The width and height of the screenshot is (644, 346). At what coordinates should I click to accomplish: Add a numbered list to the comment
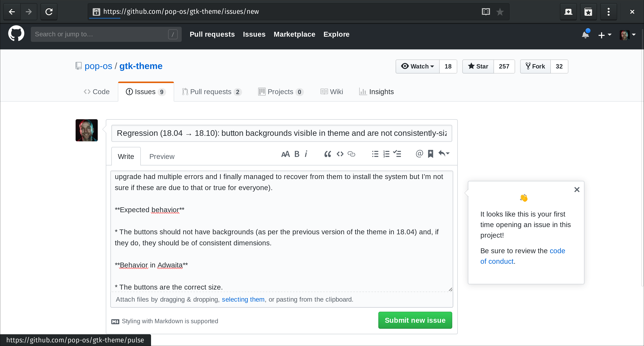pos(386,154)
